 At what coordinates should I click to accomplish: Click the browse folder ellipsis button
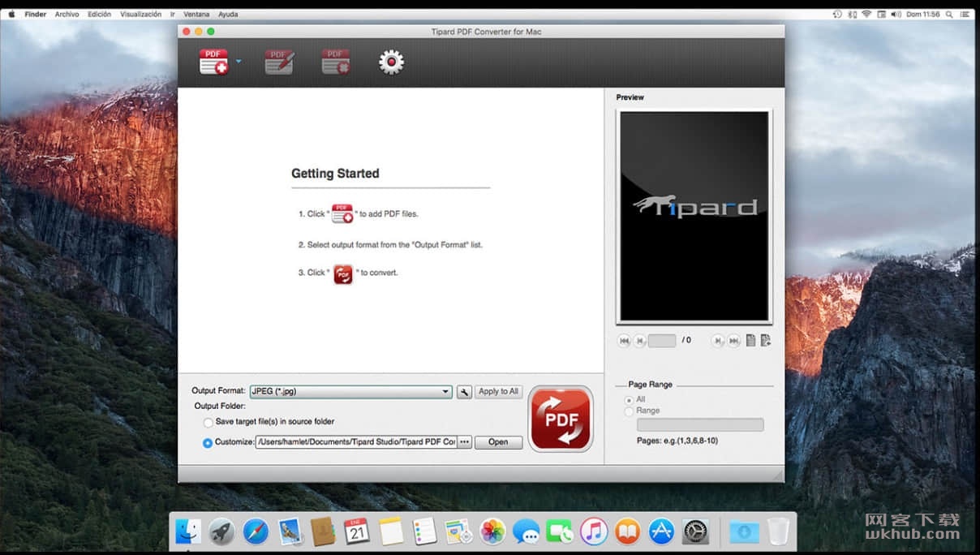pyautogui.click(x=464, y=442)
